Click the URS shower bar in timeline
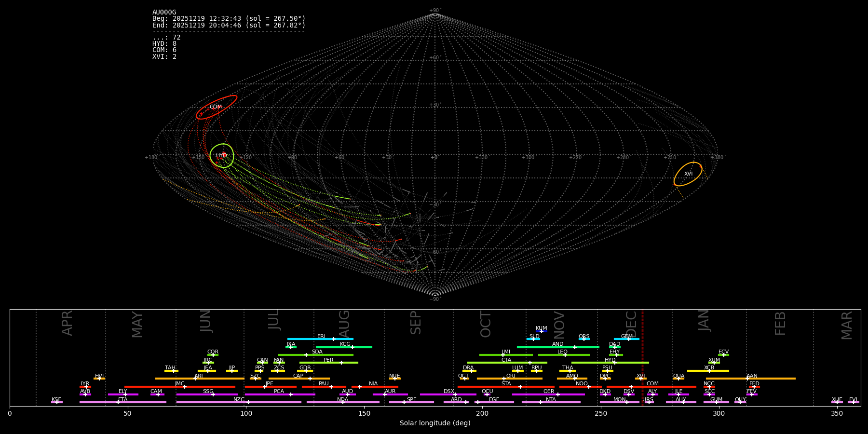868x434 pixels. pyautogui.click(x=649, y=402)
